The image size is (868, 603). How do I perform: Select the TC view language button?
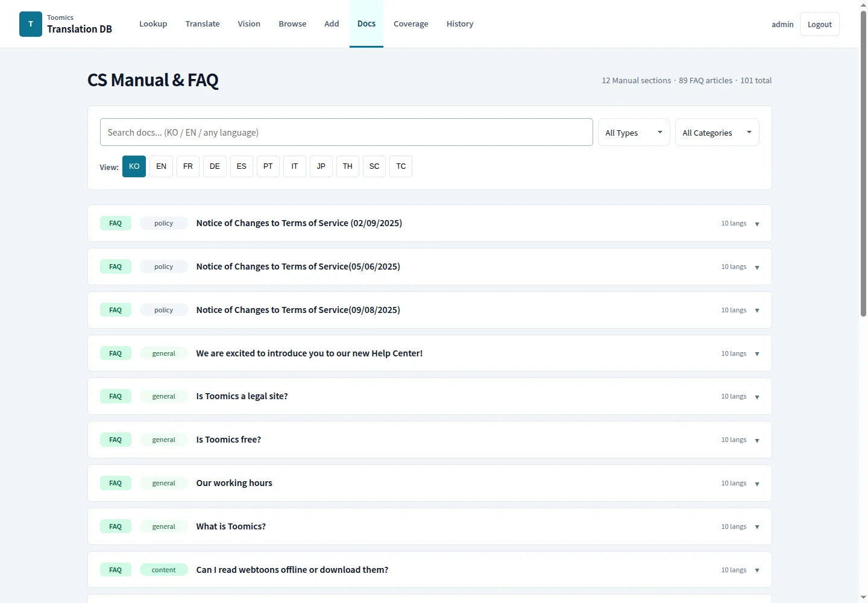point(401,166)
